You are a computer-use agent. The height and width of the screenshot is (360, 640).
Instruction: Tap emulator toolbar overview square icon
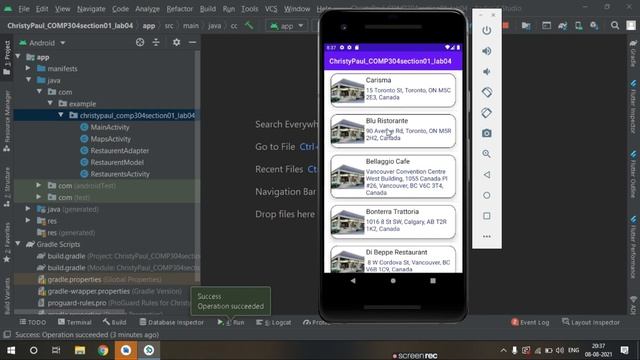coord(487,216)
